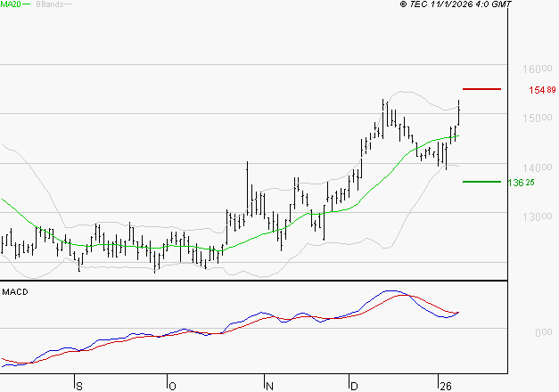Click the green 136.25 support value
Image resolution: width=559 pixels, height=392 pixels.
coord(521,183)
